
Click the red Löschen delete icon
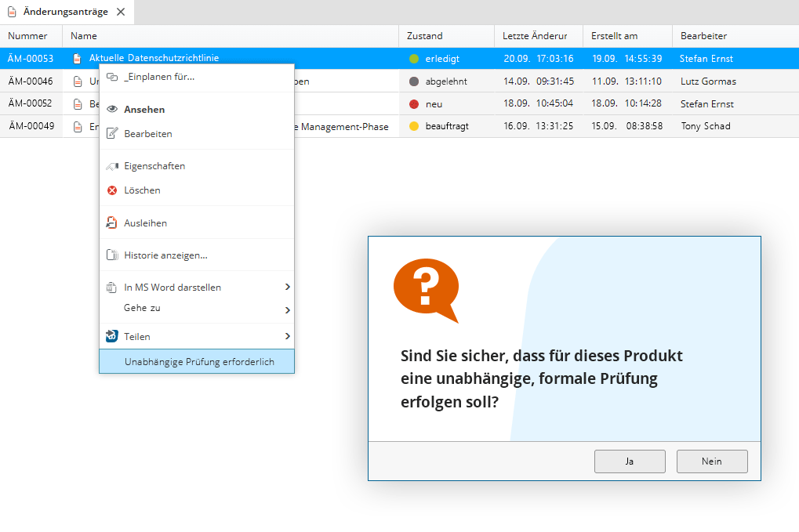point(111,190)
